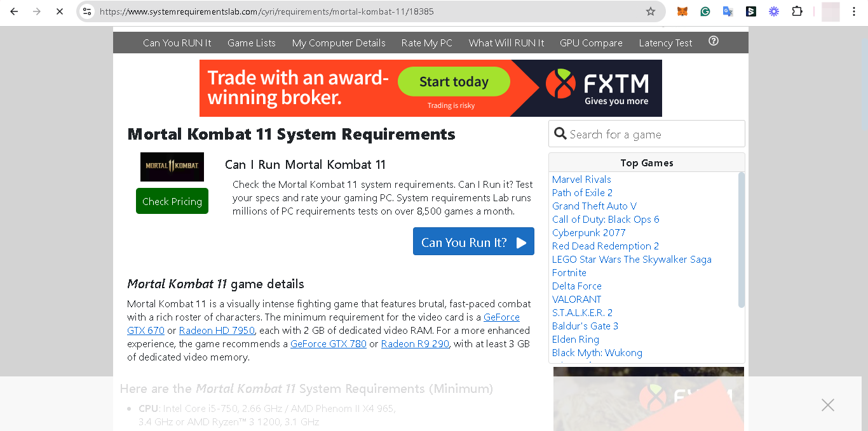Go back to the previous page

click(x=14, y=11)
